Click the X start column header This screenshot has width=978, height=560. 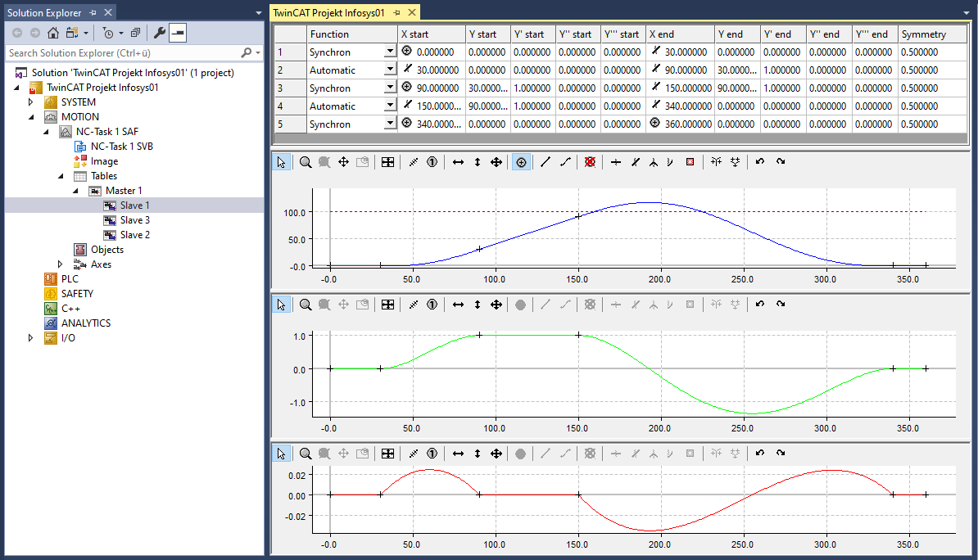(x=432, y=34)
